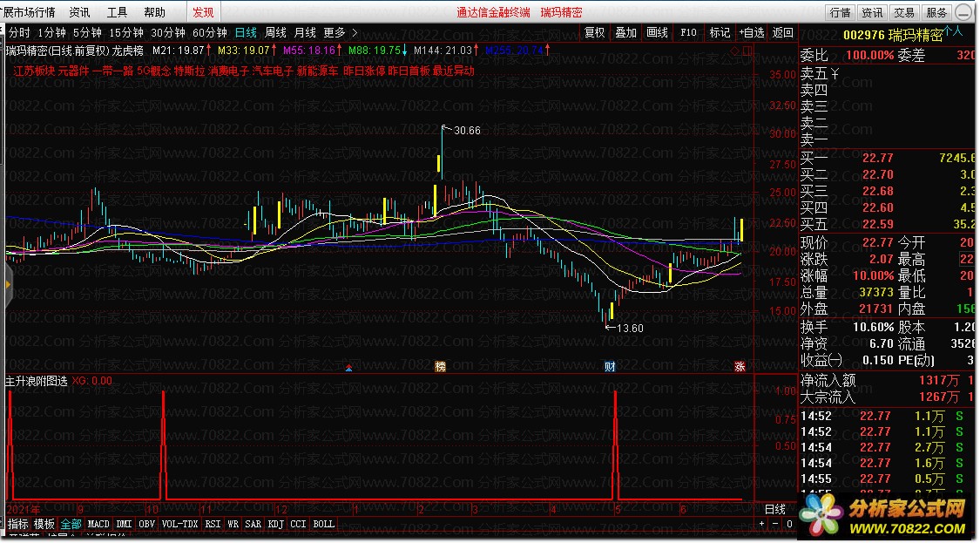Click the 个人 link beside stock name
This screenshot has height=543, width=980.
pos(953,30)
